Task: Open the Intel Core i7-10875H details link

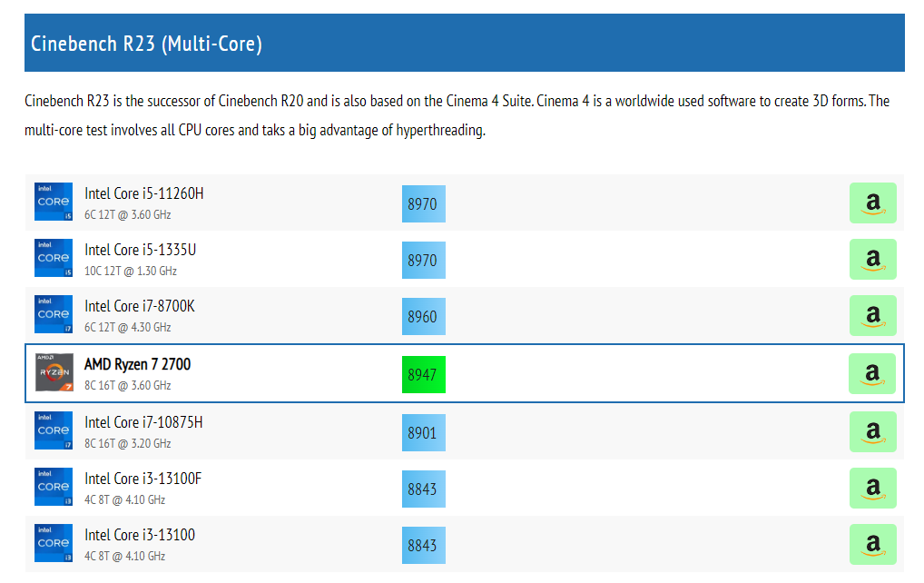Action: (x=143, y=422)
